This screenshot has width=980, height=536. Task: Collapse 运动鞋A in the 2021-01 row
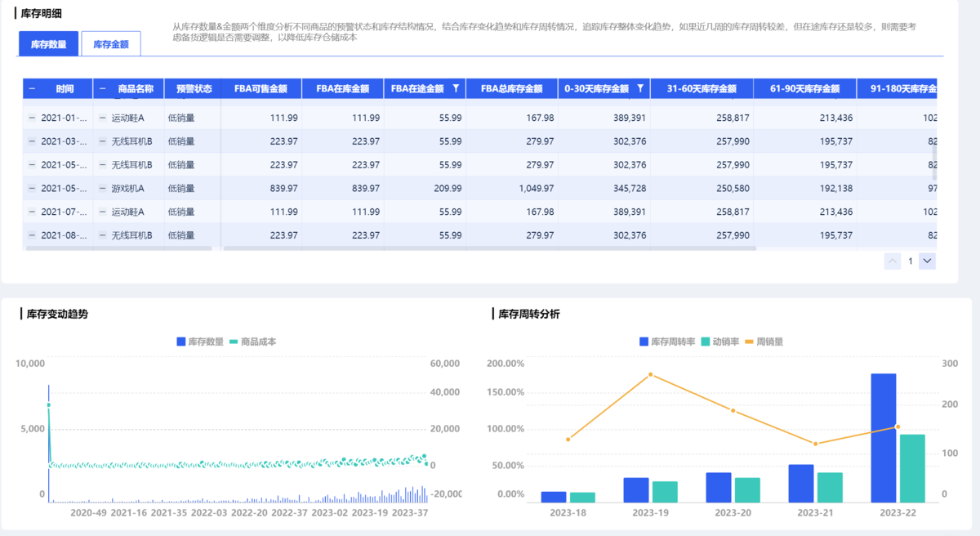pyautogui.click(x=102, y=118)
